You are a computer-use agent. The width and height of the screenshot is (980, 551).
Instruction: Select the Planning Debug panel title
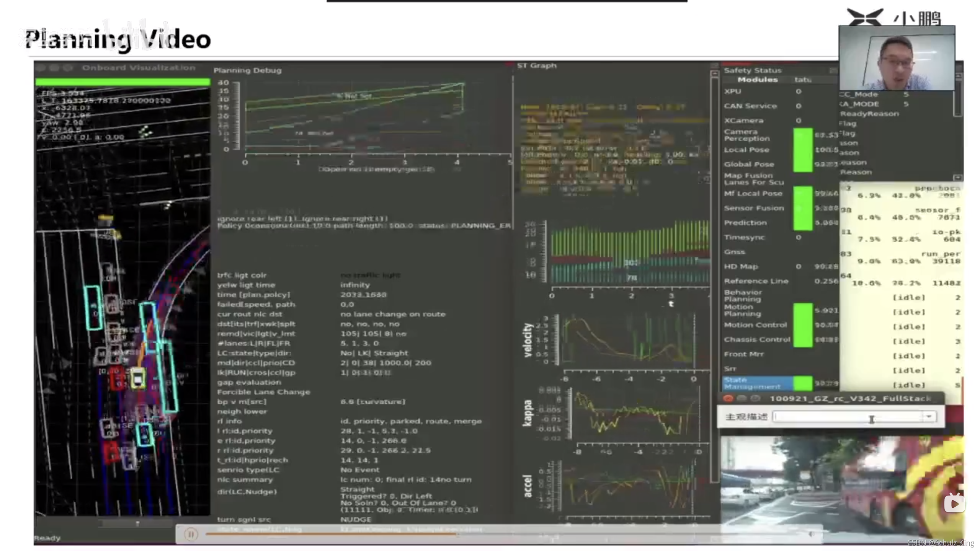tap(247, 70)
